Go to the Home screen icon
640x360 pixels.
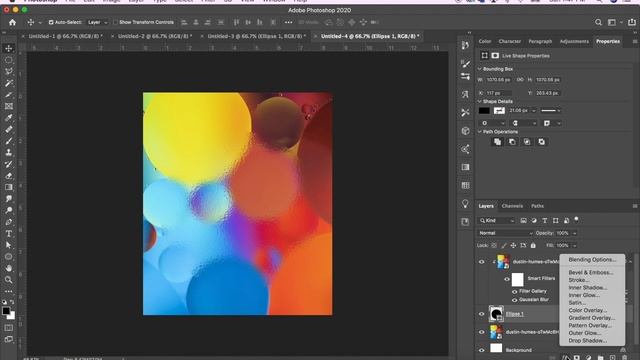point(12,22)
